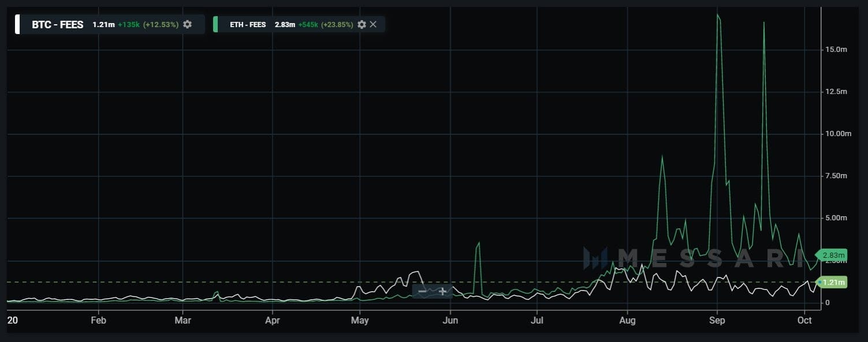Image resolution: width=868 pixels, height=342 pixels.
Task: Click the Oct label on the time axis
Action: pos(804,320)
